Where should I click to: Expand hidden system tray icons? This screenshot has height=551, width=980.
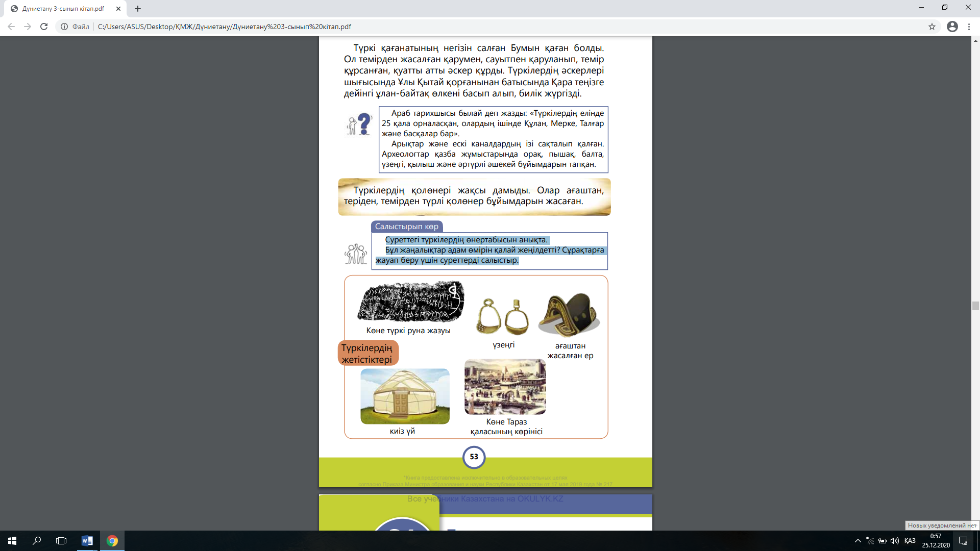(x=857, y=541)
